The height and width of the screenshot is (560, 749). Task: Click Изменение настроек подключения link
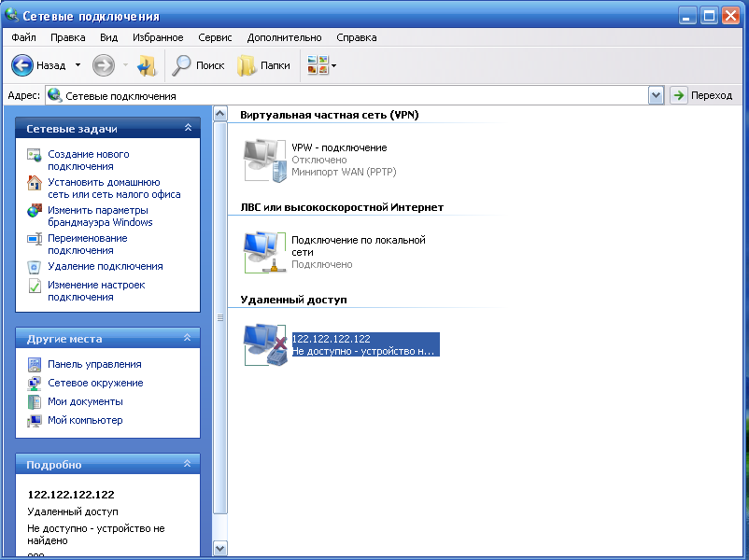[96, 291]
